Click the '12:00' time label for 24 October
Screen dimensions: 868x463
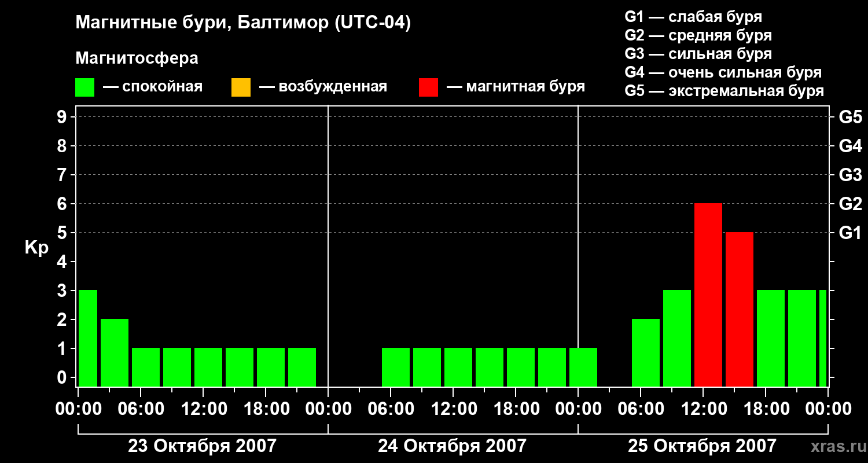[453, 409]
